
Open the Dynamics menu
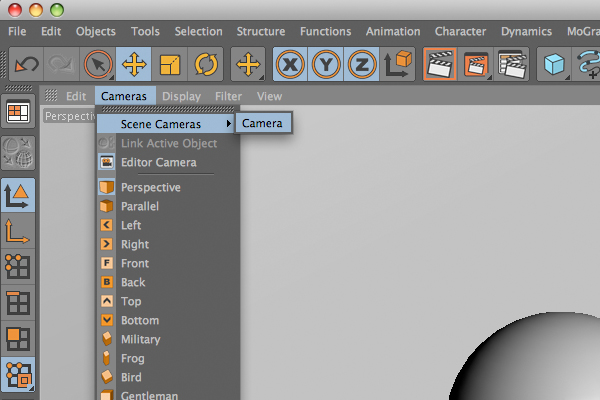coord(527,31)
